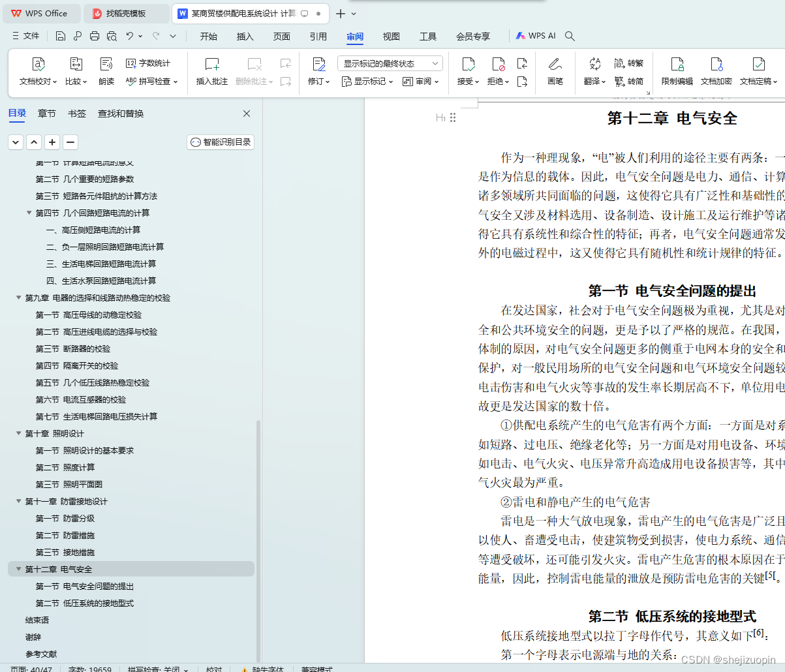Click the outline panel vertical scrollbar

tap(258, 541)
